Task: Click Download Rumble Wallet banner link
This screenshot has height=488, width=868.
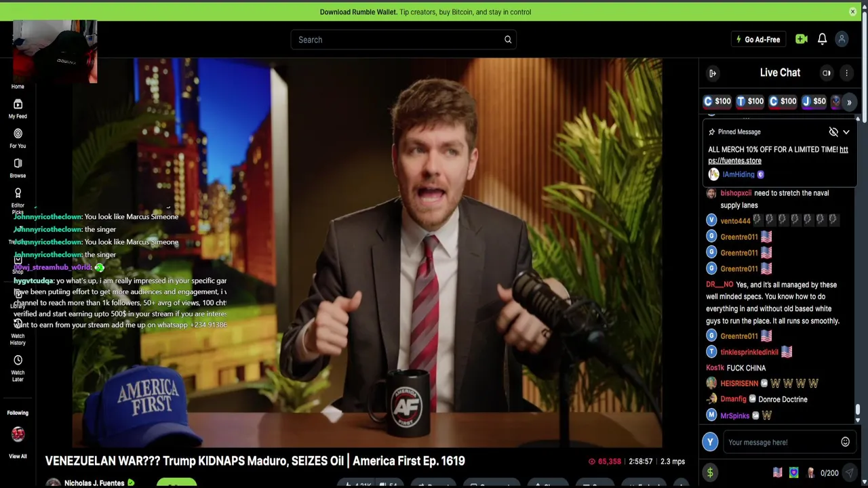Action: tap(425, 12)
